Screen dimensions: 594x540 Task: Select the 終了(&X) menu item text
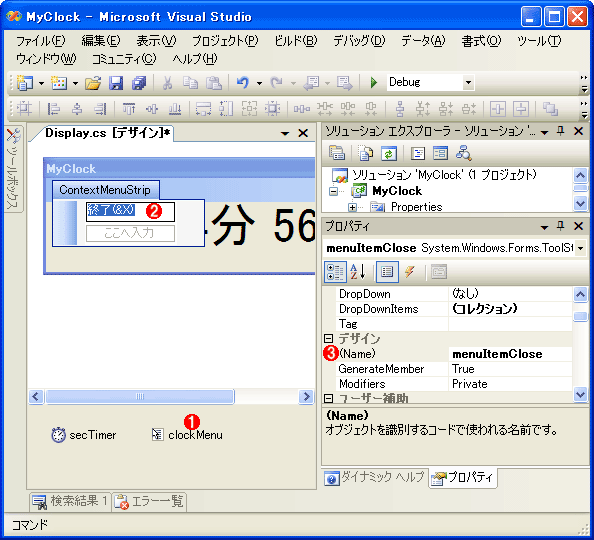point(111,210)
